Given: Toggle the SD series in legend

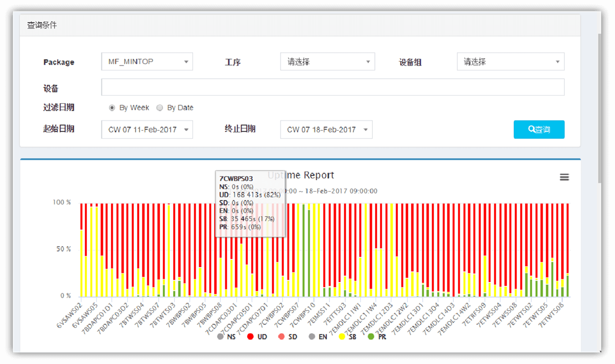Looking at the screenshot, I should (288, 337).
